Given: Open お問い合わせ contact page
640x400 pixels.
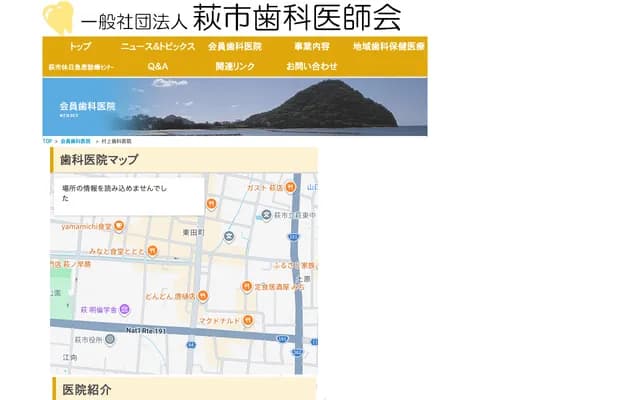Looking at the screenshot, I should tap(312, 66).
